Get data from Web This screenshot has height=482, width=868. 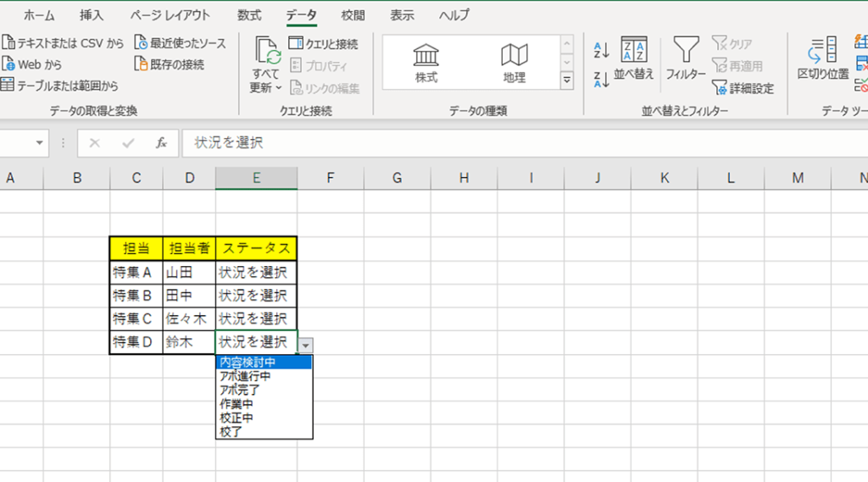click(31, 64)
